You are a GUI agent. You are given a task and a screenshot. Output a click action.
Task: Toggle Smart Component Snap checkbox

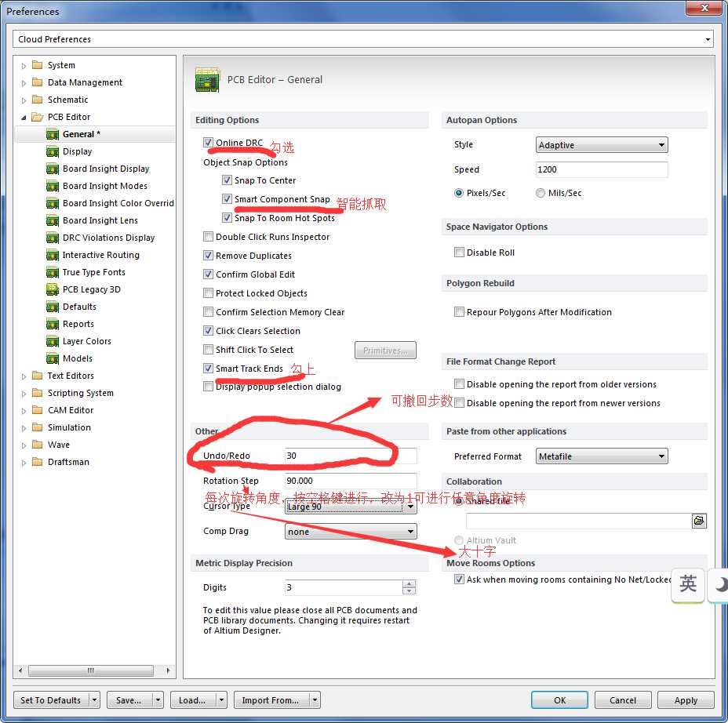227,199
